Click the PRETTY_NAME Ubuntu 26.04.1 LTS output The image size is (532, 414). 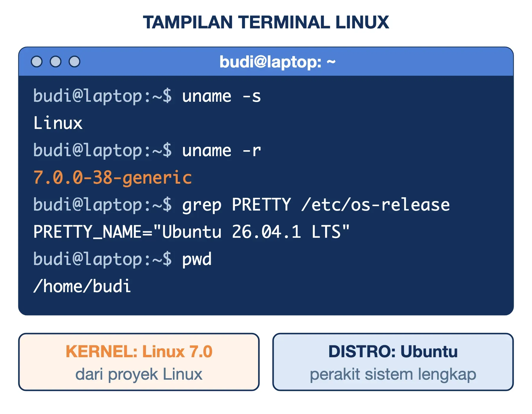point(192,232)
